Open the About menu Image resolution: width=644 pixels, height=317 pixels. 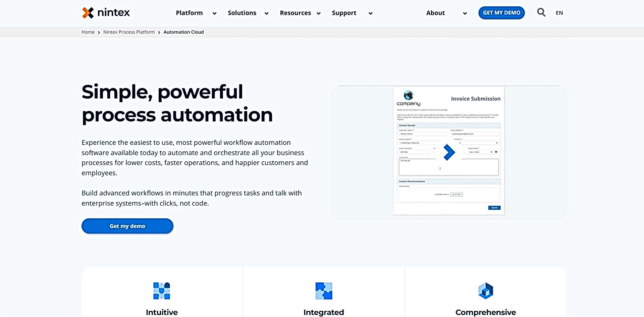(x=435, y=13)
